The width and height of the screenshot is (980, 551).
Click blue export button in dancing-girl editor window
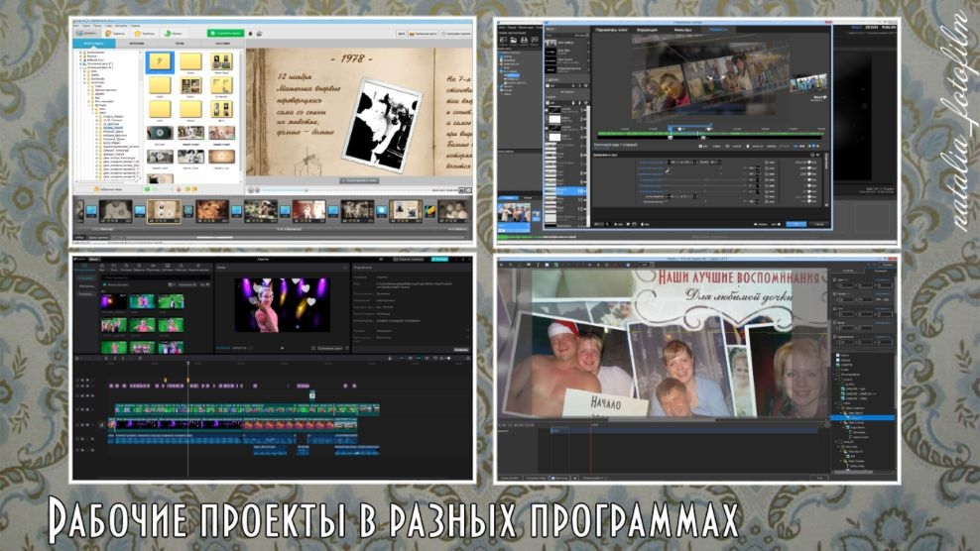click(x=440, y=259)
